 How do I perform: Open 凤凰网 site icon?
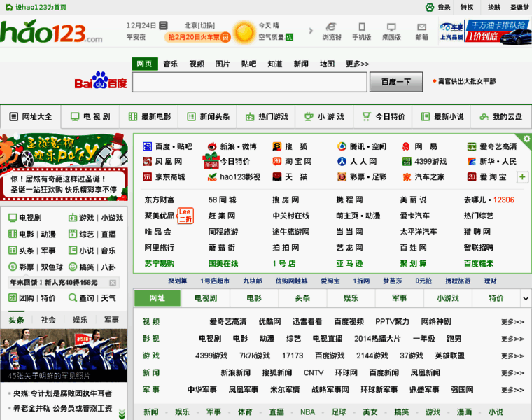[147, 161]
